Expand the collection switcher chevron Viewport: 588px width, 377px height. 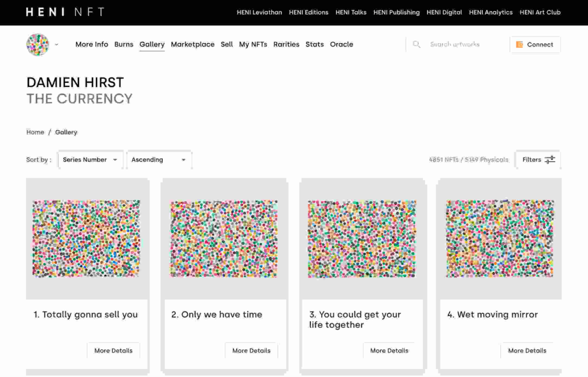57,44
